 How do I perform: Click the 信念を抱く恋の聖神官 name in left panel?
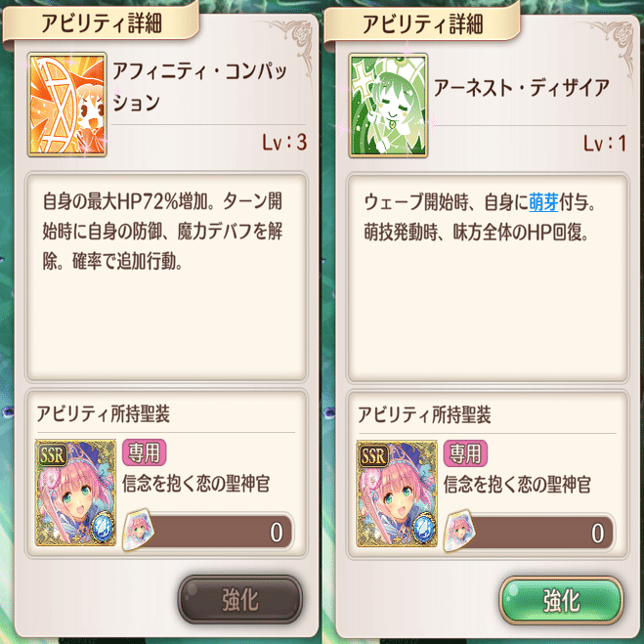(x=195, y=484)
